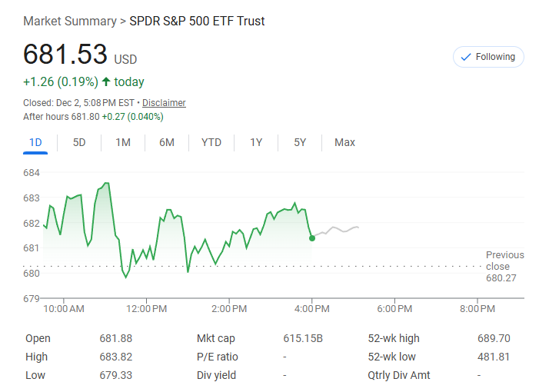Click the Qtrly Div Amt label

399,375
